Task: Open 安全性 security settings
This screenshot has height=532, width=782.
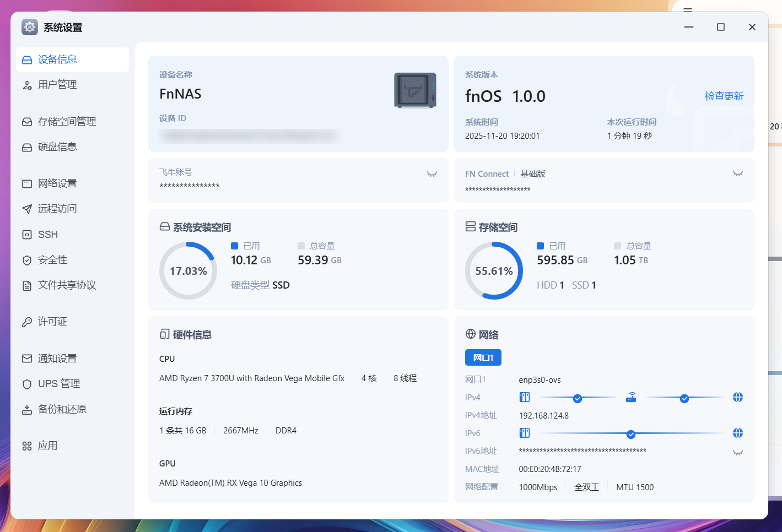Action: point(52,260)
